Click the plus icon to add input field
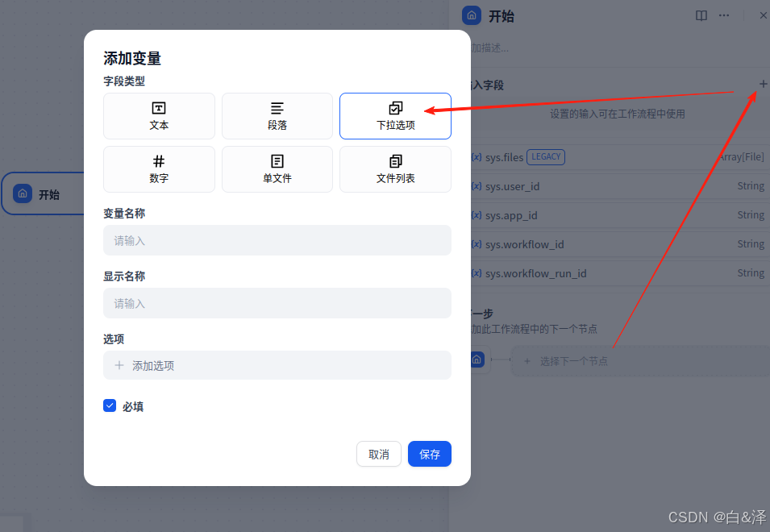The image size is (770, 532). [763, 84]
